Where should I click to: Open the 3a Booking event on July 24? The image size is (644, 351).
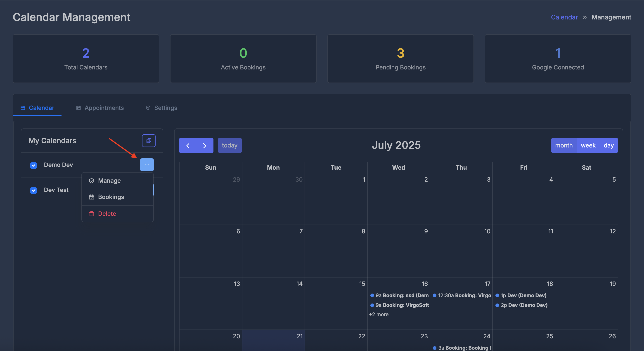point(462,348)
